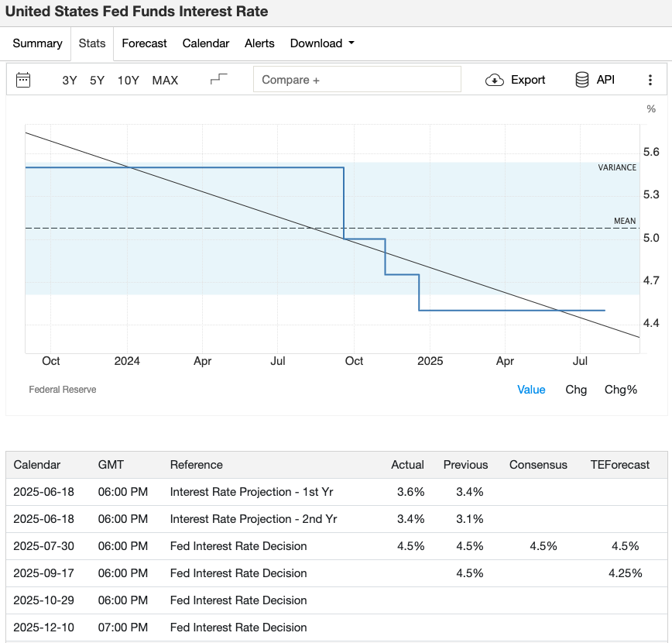
Task: Click the 3.6% Actual value
Action: pos(410,492)
